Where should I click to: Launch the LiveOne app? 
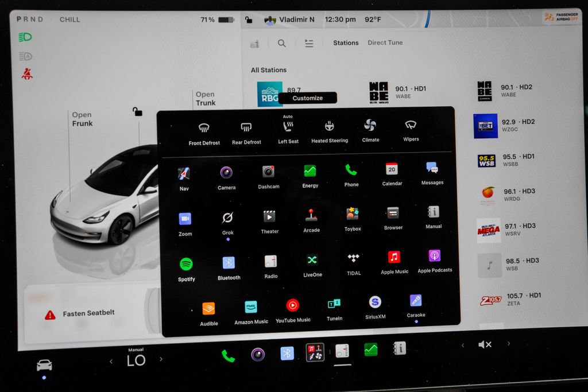pyautogui.click(x=312, y=265)
